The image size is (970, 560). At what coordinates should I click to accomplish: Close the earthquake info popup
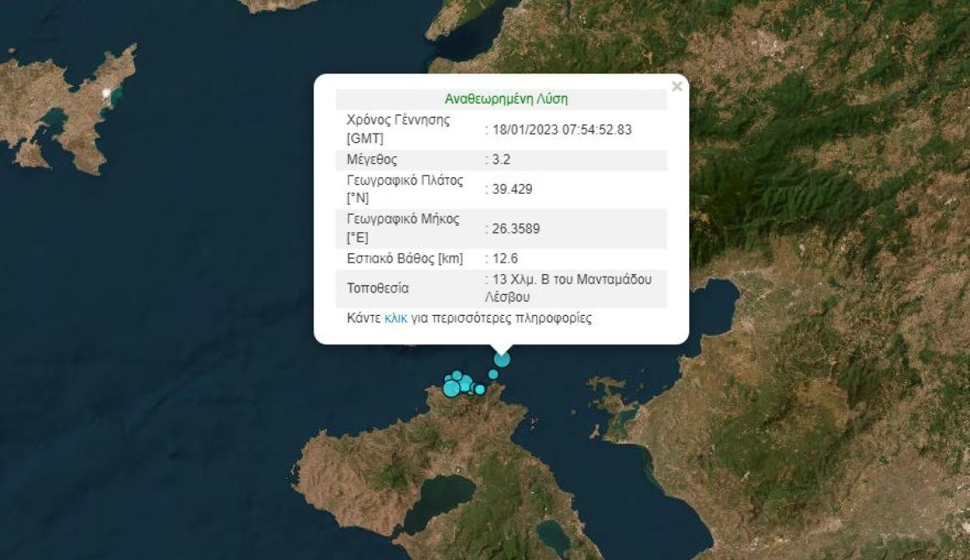676,86
